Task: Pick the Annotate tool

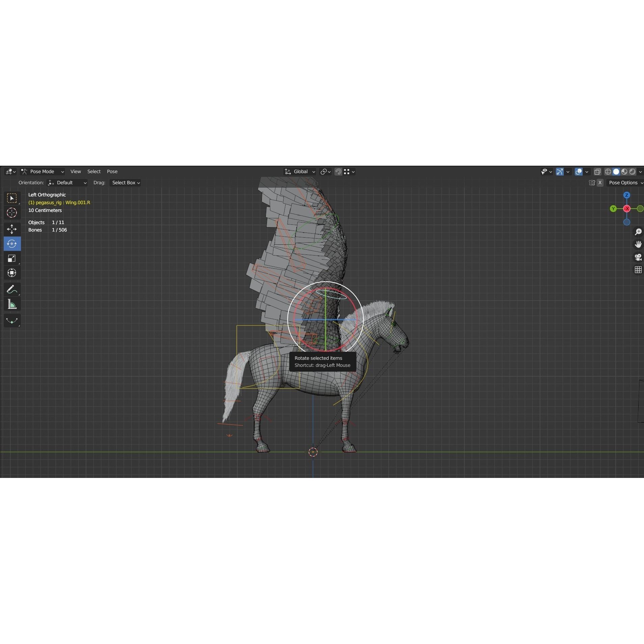Action: pos(12,289)
